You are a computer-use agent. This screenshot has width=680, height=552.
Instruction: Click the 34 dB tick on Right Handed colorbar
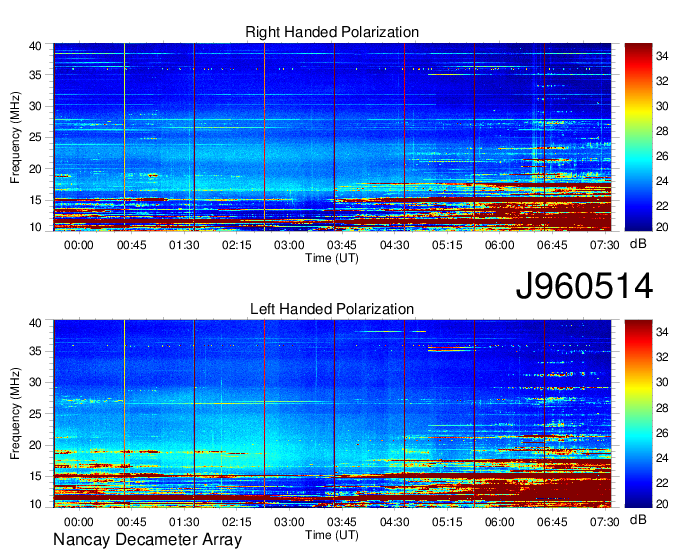[x=662, y=56]
